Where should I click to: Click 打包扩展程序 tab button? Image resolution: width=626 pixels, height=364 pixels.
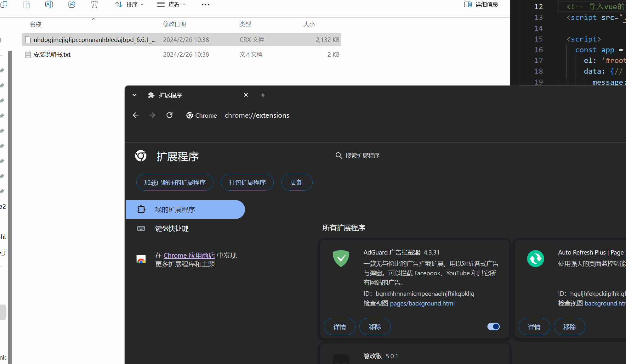pyautogui.click(x=248, y=182)
